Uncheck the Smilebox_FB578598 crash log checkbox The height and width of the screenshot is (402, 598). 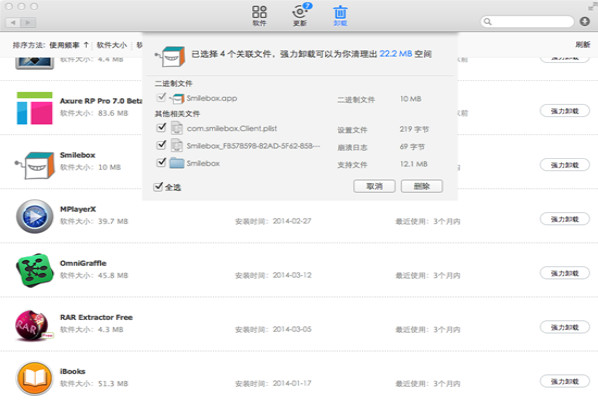(161, 145)
